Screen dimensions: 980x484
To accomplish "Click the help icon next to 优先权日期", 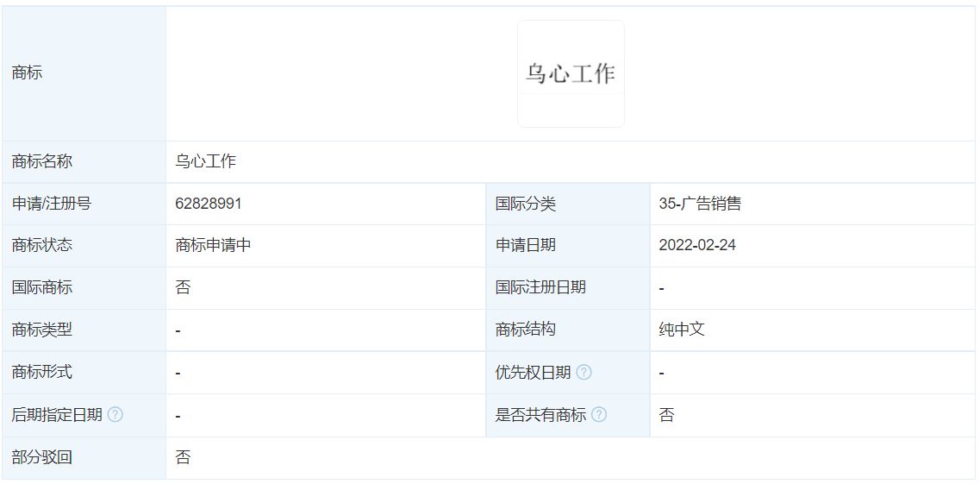I will 584,373.
